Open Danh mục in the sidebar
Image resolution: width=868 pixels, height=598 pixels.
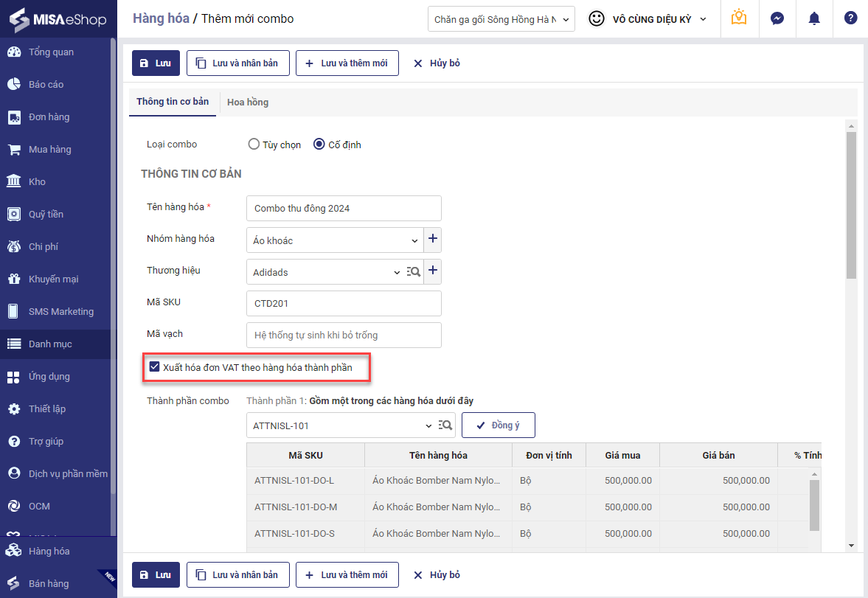pos(50,344)
